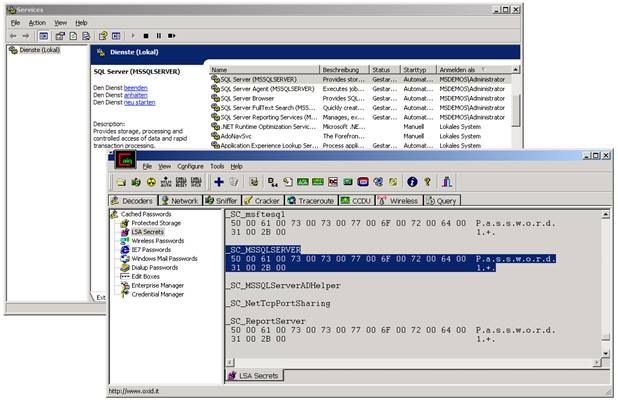The height and width of the screenshot is (402, 618).
Task: Switch to the CCDU tab
Action: tap(356, 201)
